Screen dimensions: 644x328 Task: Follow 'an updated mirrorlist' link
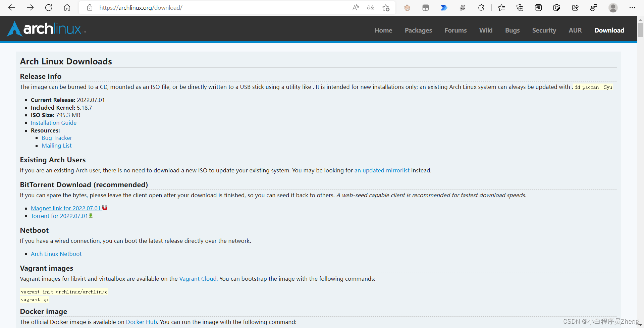382,170
